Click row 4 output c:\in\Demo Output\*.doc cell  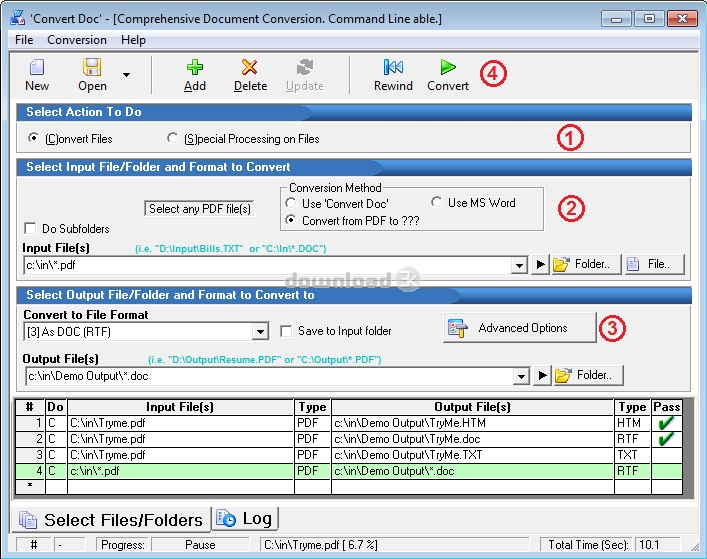(x=473, y=471)
